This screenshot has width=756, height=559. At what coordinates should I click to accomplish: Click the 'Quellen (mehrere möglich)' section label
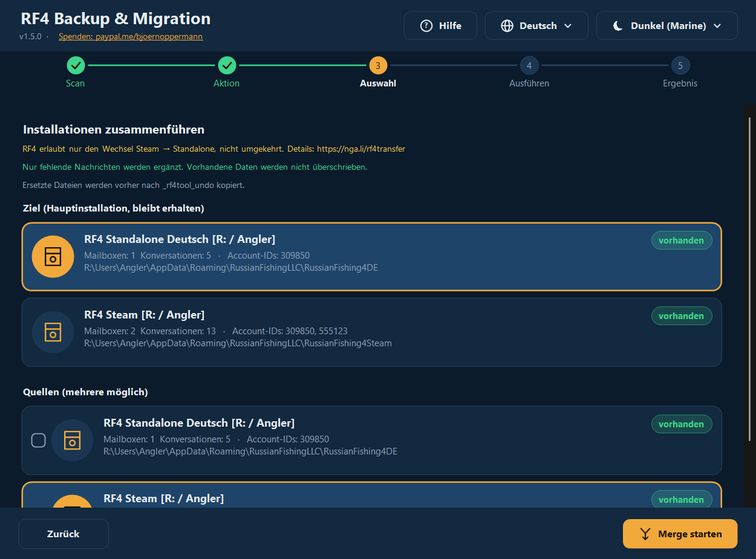click(x=85, y=392)
